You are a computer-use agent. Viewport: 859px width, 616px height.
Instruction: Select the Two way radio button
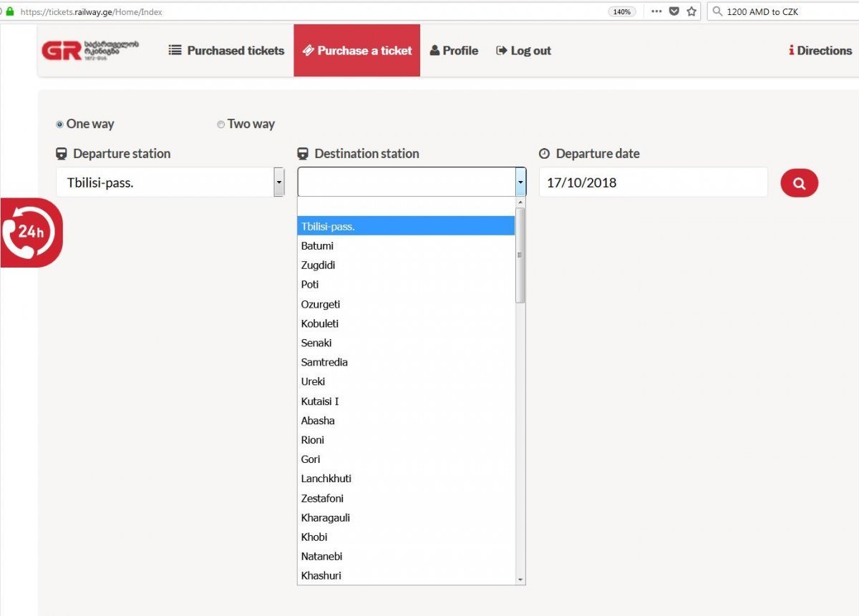[220, 124]
